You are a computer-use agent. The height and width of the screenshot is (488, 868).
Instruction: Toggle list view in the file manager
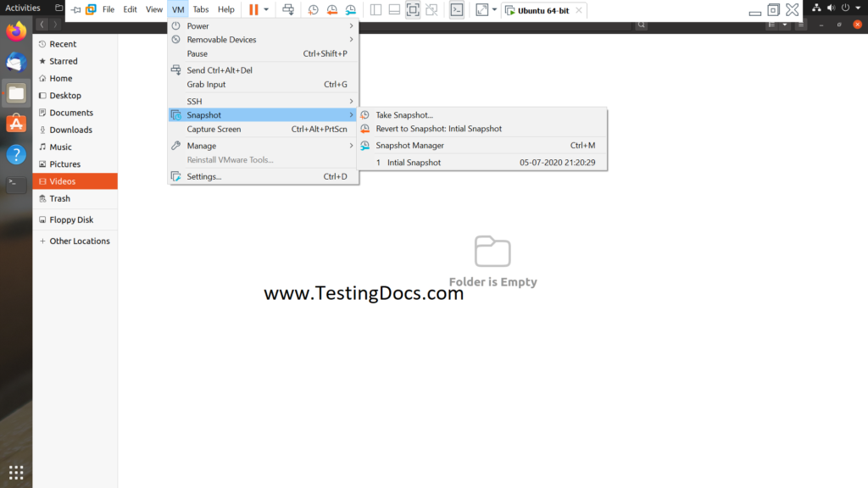coord(771,25)
